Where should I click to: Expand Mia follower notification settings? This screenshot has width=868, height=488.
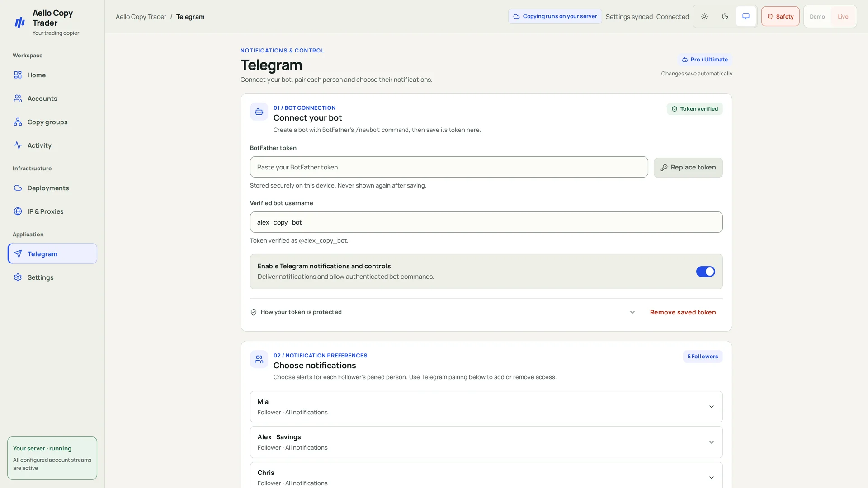(x=486, y=407)
